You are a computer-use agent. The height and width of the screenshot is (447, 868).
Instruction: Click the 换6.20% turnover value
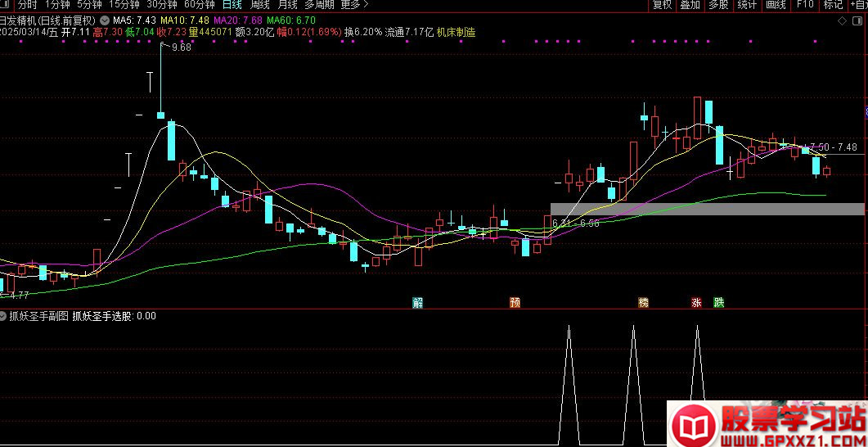click(x=363, y=32)
